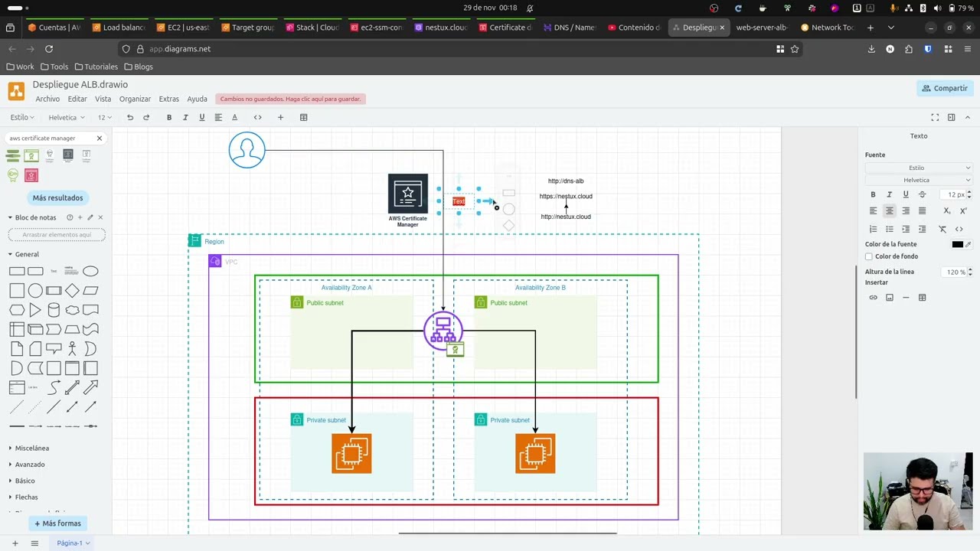Click the strikethrough button in the Texto panel
The height and width of the screenshot is (551, 980).
pyautogui.click(x=922, y=194)
